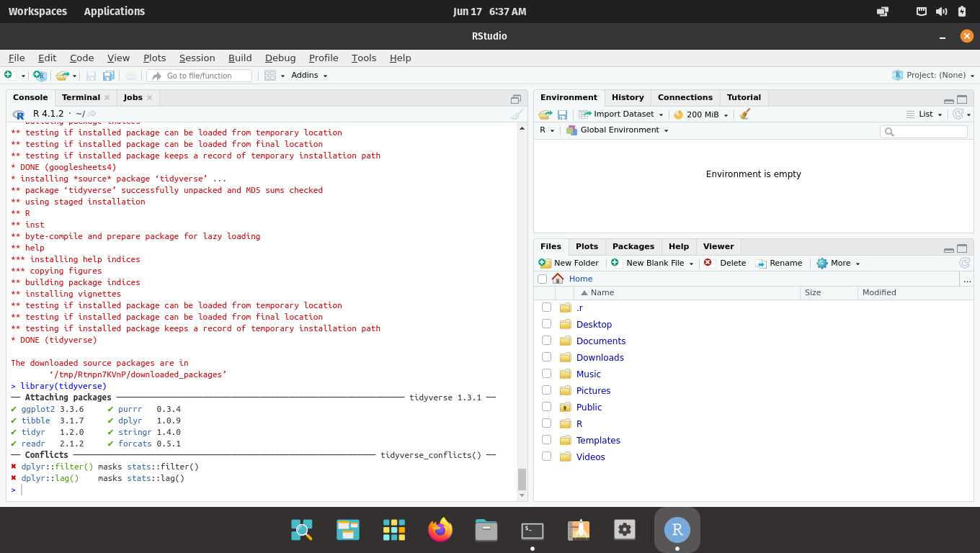Click the Workspace panes grid icon

click(x=270, y=76)
